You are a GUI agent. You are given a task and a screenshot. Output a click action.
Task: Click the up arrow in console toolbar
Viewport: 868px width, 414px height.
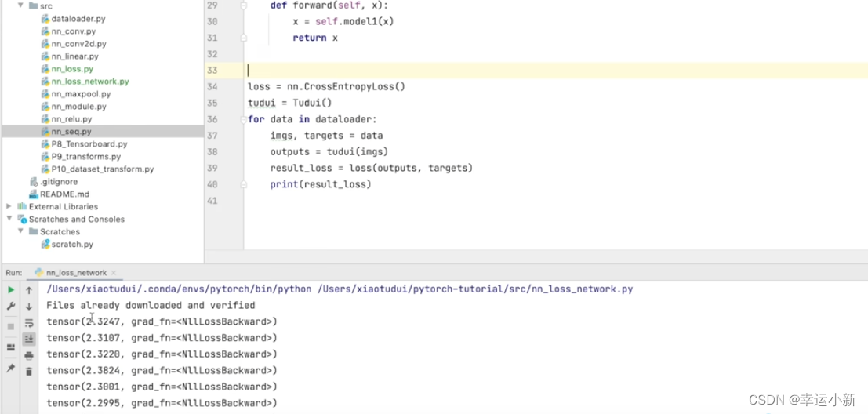pyautogui.click(x=29, y=290)
